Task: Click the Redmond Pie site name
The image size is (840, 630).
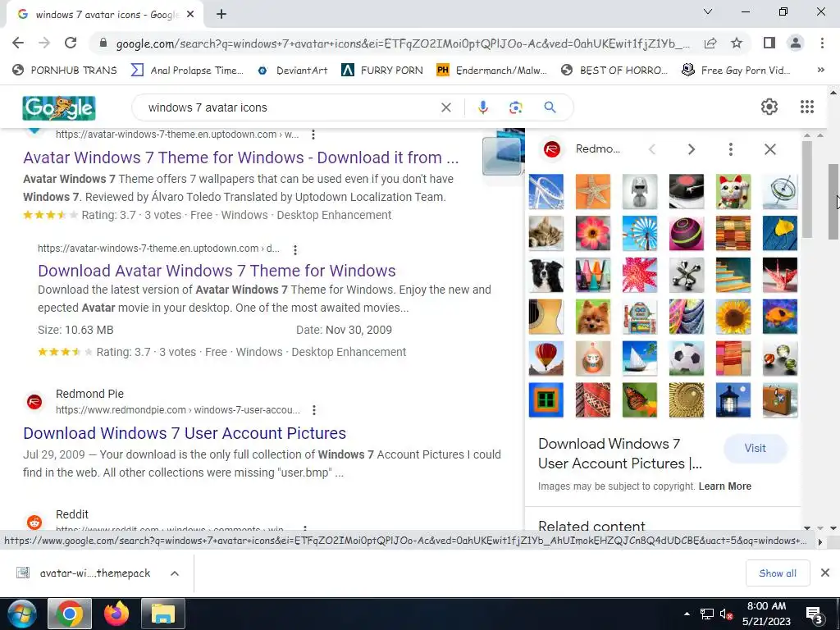Action: pyautogui.click(x=89, y=394)
